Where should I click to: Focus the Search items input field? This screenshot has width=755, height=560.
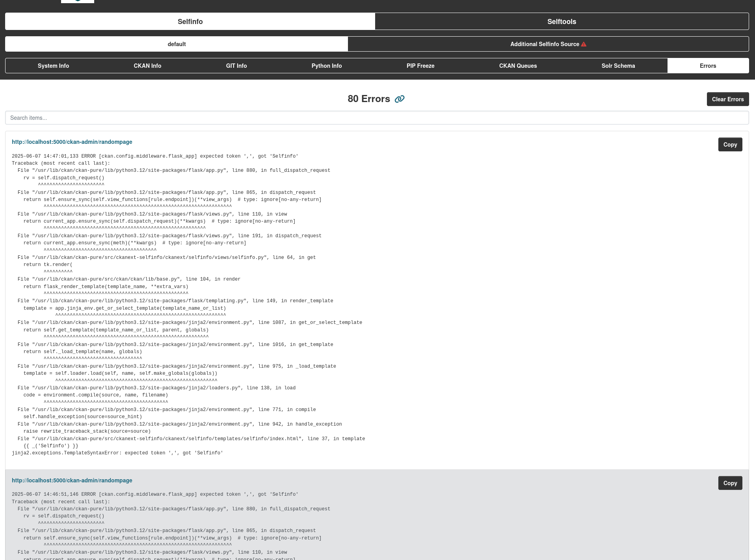(x=377, y=118)
